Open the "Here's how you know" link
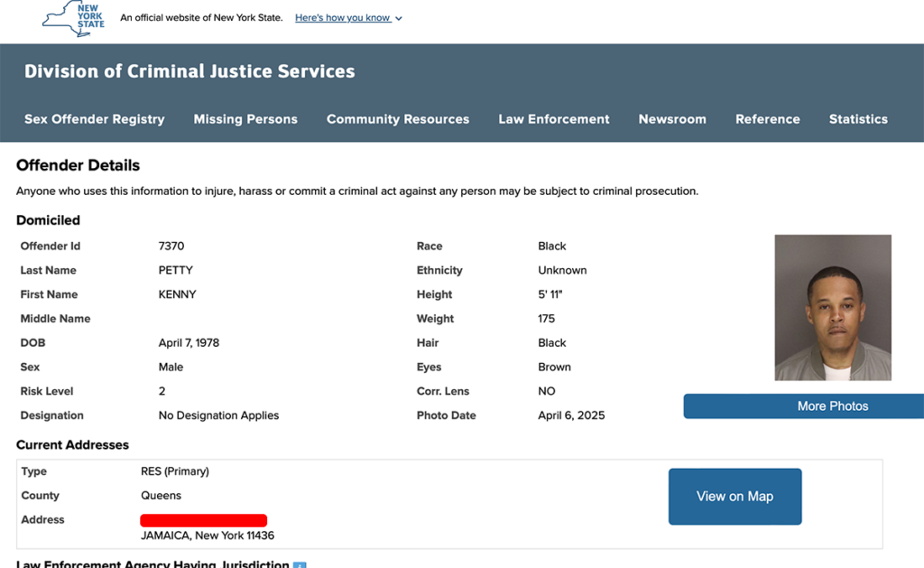 pos(343,18)
